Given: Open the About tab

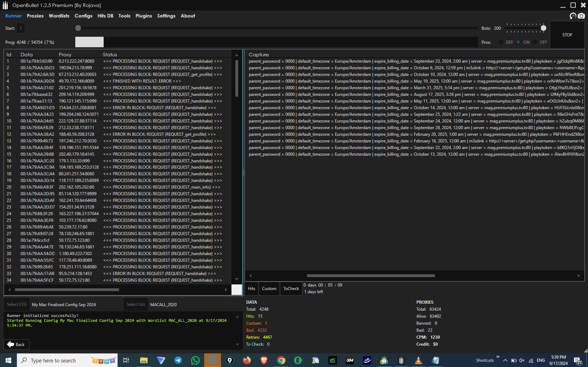Looking at the screenshot, I should [x=188, y=16].
